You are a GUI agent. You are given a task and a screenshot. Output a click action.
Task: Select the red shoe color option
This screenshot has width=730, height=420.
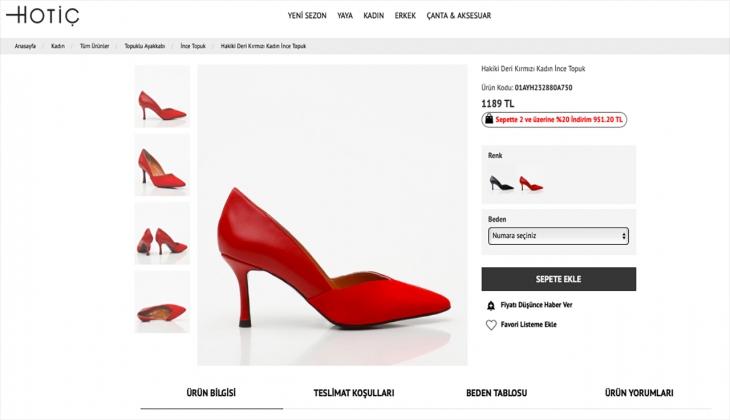point(530,182)
